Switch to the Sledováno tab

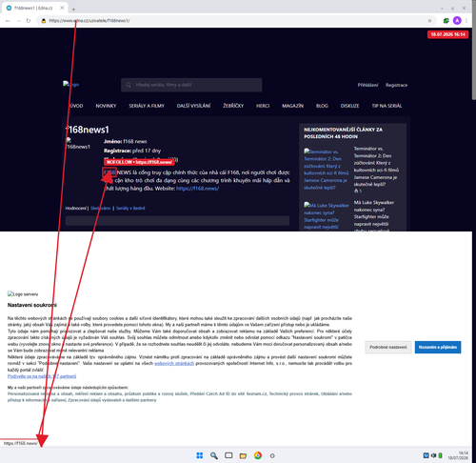click(x=101, y=209)
